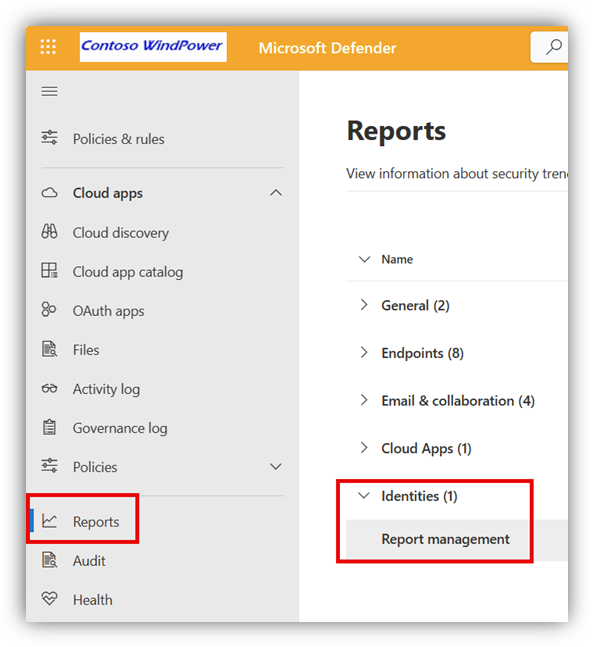Collapse the navigation hamburger menu

click(x=50, y=91)
